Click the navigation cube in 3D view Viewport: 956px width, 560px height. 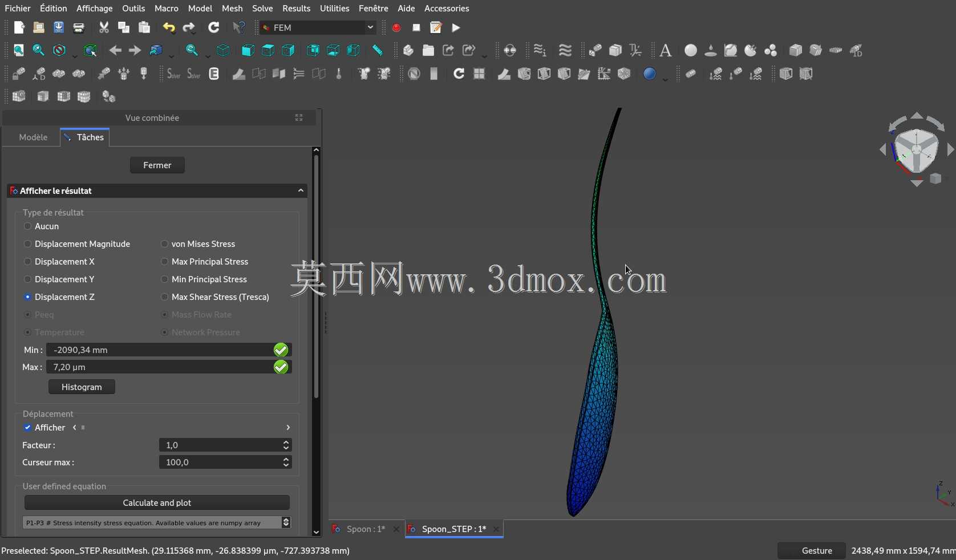point(917,150)
